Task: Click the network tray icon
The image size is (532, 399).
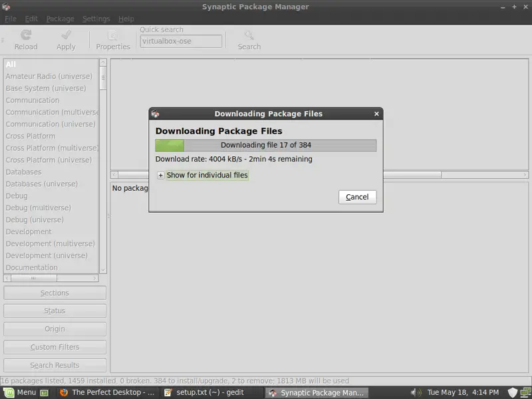Action: [x=525, y=393]
